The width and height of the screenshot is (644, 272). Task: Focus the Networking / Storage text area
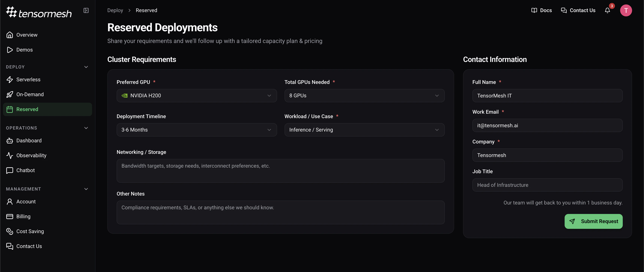280,171
